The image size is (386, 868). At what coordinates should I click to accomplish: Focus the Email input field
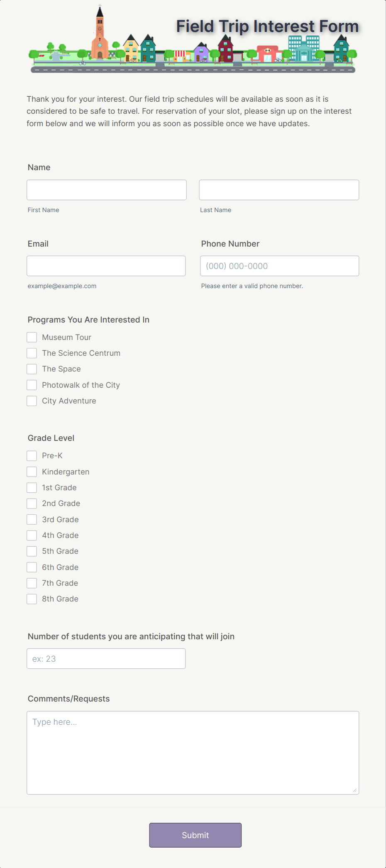tap(106, 266)
